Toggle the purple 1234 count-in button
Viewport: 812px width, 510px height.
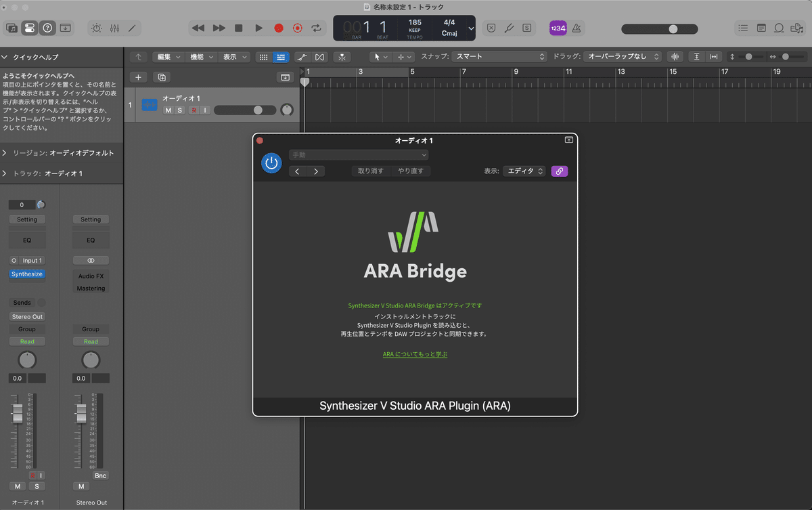[558, 28]
